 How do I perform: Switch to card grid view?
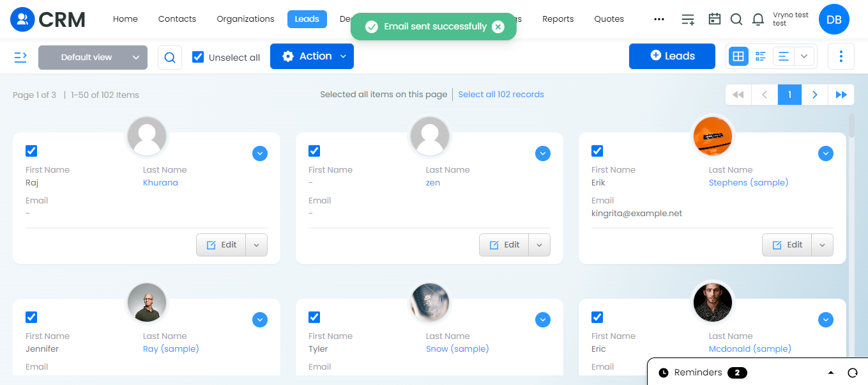738,56
